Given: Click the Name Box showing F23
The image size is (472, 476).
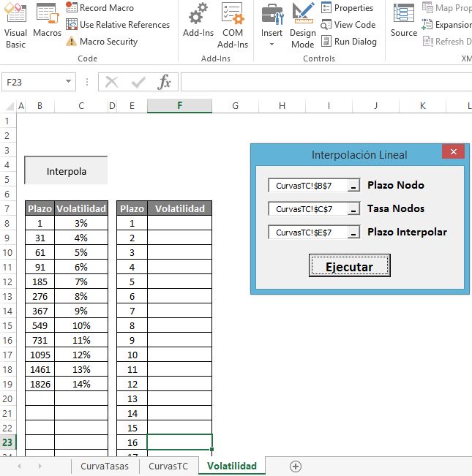Looking at the screenshot, I should (x=34, y=82).
